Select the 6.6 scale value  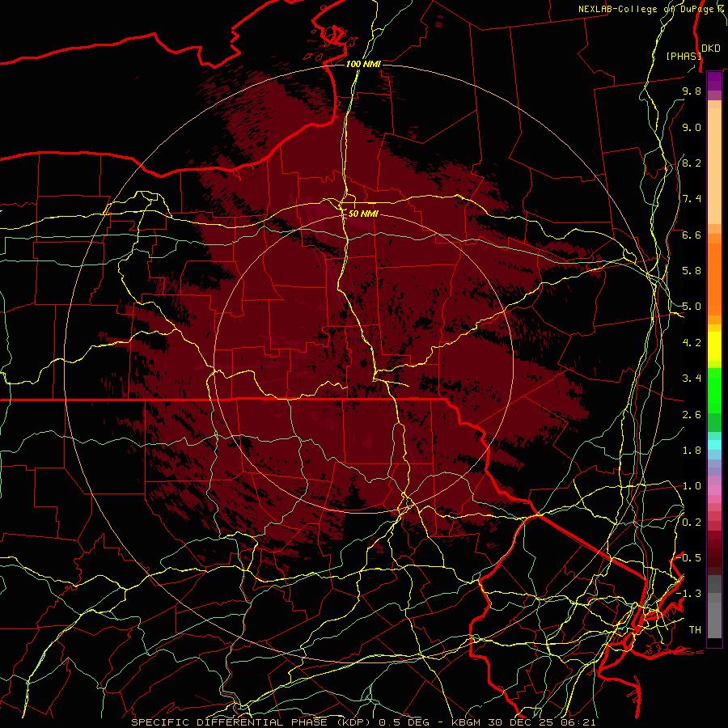coord(692,235)
